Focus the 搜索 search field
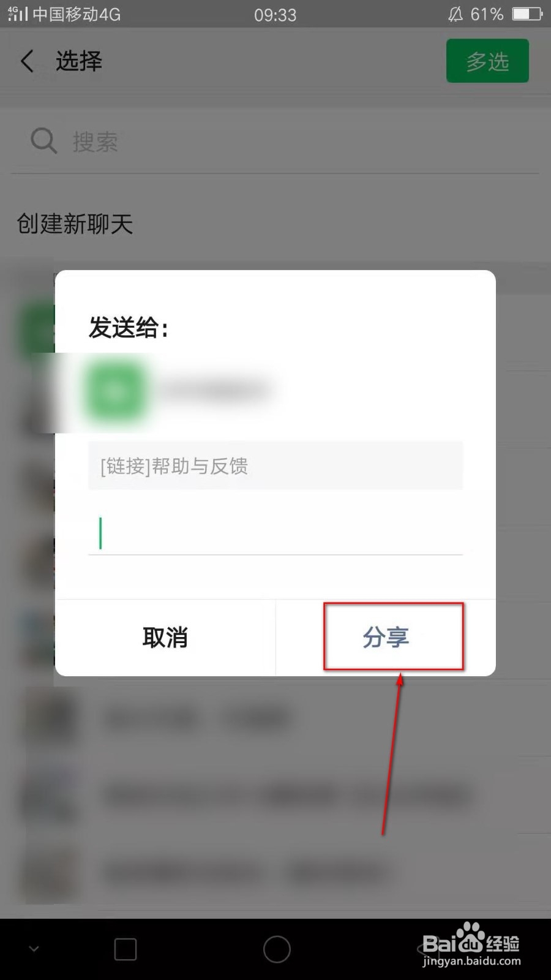551x980 pixels. pyautogui.click(x=275, y=141)
